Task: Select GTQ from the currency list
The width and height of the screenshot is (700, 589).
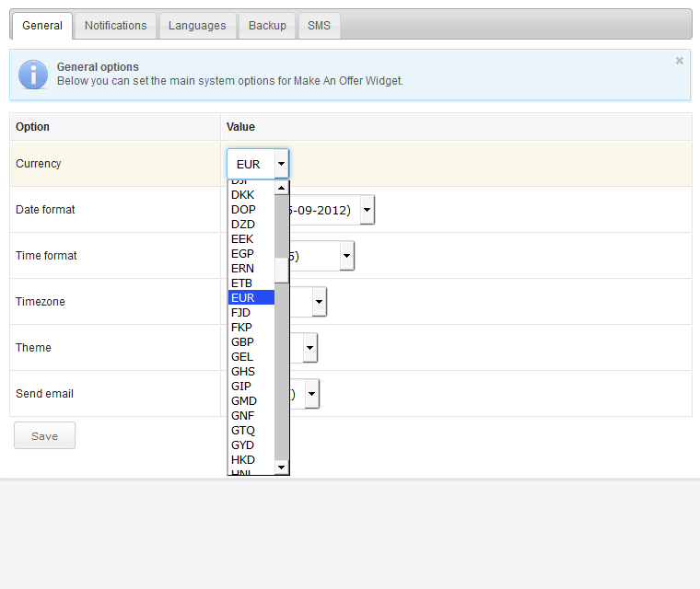Action: tap(251, 431)
